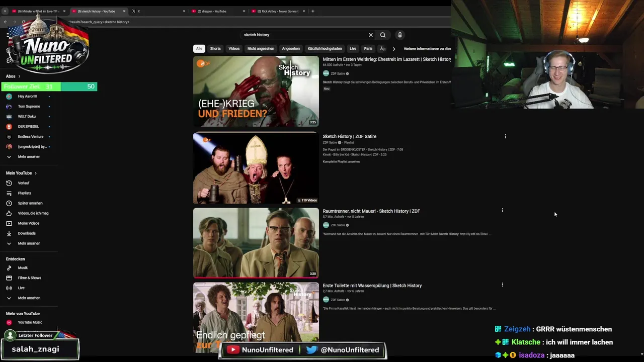This screenshot has width=644, height=362.
Task: Open new browser tab with plus button
Action: tap(312, 11)
